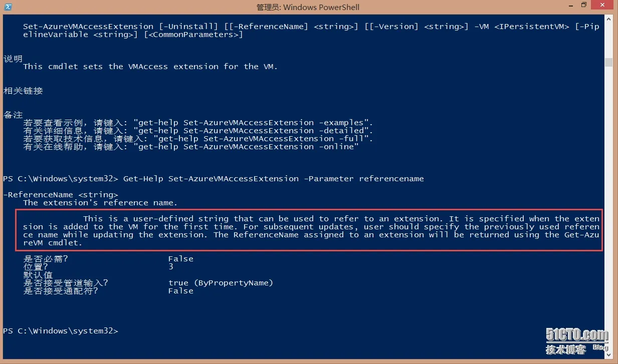Click the 'true (ByPropertyName)' value
Viewport: 618px width, 364px height.
coord(221,283)
